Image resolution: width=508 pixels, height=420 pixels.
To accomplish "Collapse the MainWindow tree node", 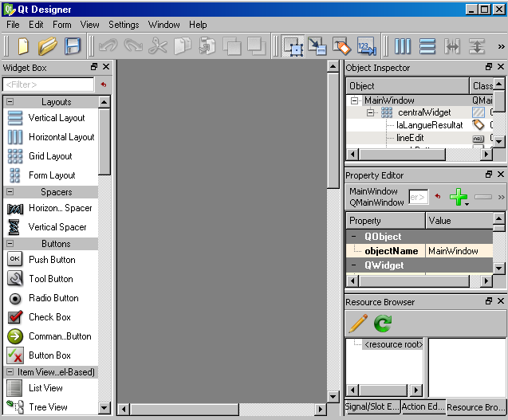I will 354,100.
